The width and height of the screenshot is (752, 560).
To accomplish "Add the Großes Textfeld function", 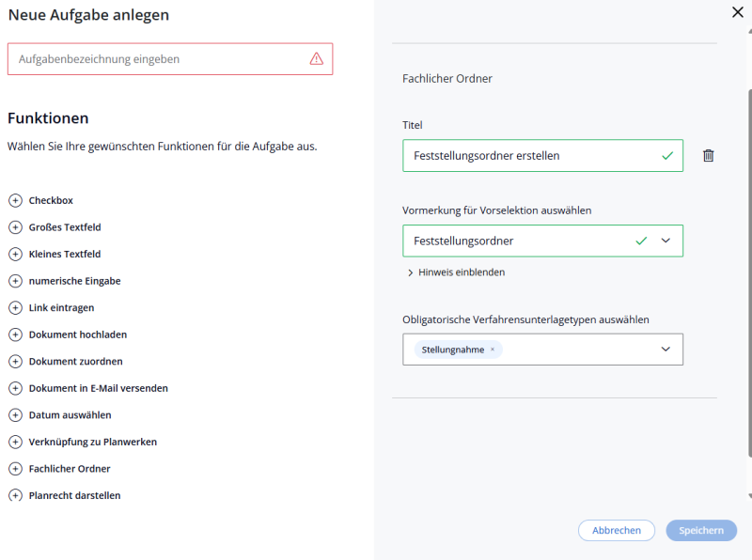I will tap(15, 226).
